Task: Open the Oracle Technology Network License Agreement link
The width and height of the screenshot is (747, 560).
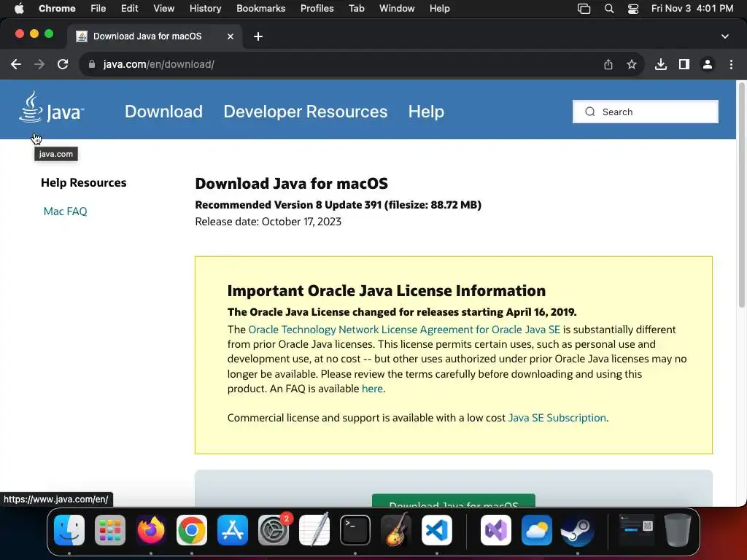Action: [x=404, y=330]
